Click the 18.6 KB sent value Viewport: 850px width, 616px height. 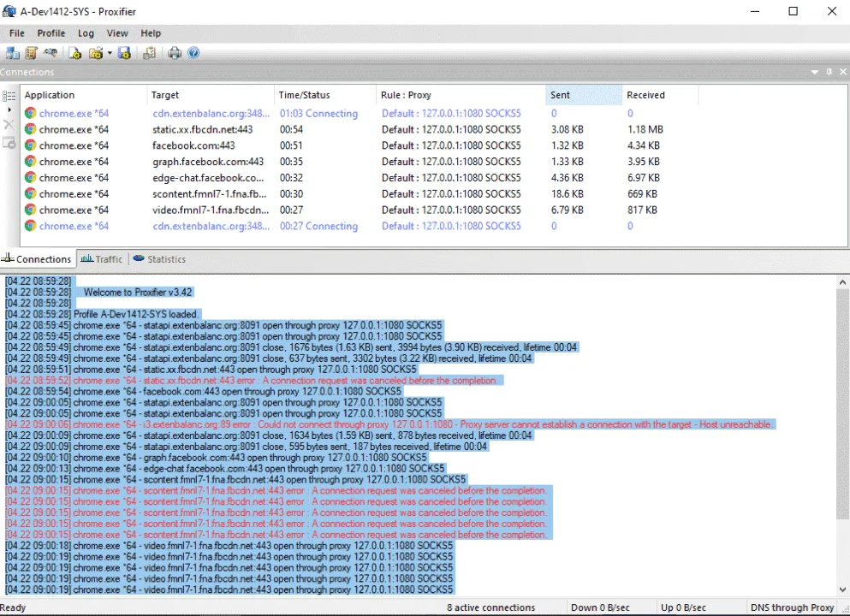click(567, 194)
